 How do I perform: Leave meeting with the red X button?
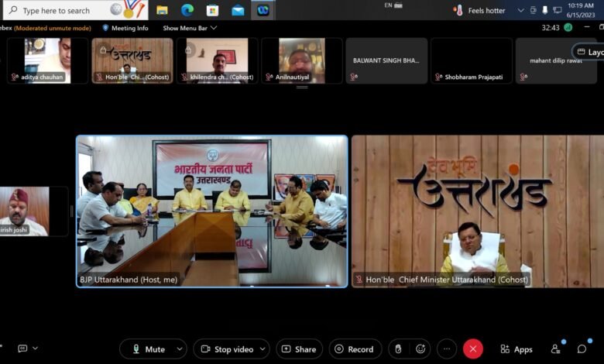point(473,349)
